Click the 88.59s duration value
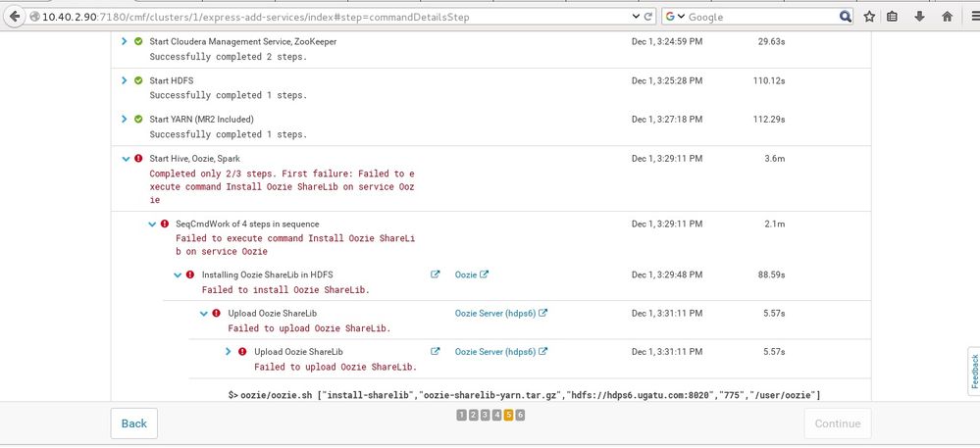980x448 pixels. pyautogui.click(x=772, y=274)
